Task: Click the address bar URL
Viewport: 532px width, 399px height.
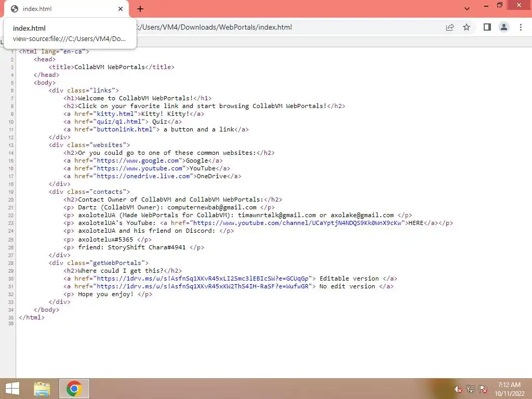Action: click(214, 27)
